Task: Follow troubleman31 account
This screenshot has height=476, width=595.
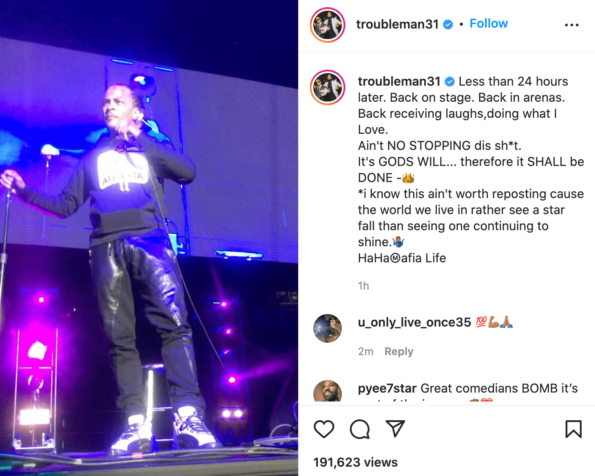Action: tap(488, 24)
